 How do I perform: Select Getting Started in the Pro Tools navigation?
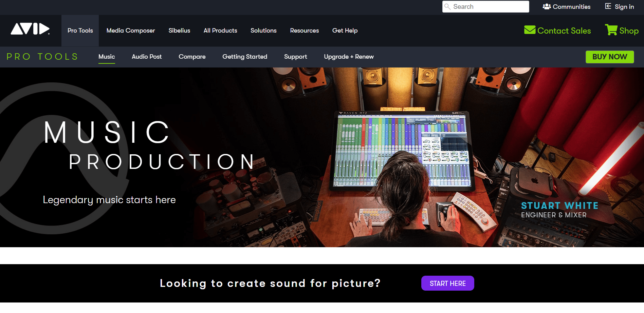coord(244,57)
